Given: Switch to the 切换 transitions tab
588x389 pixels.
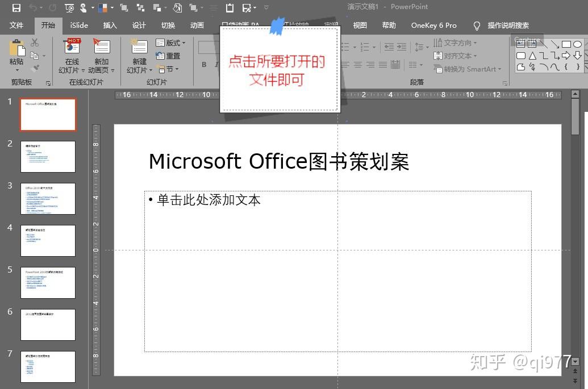Looking at the screenshot, I should [x=168, y=25].
